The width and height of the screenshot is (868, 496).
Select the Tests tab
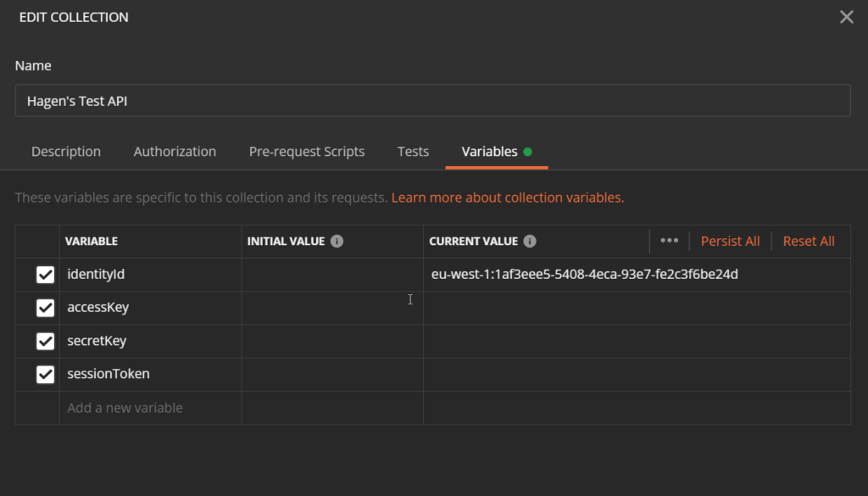tap(413, 152)
